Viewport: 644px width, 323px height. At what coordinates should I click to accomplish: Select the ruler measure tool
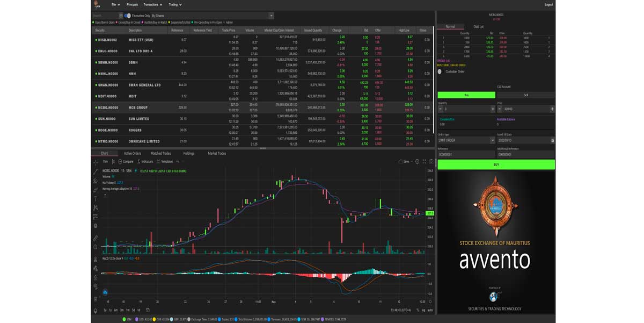(x=96, y=238)
